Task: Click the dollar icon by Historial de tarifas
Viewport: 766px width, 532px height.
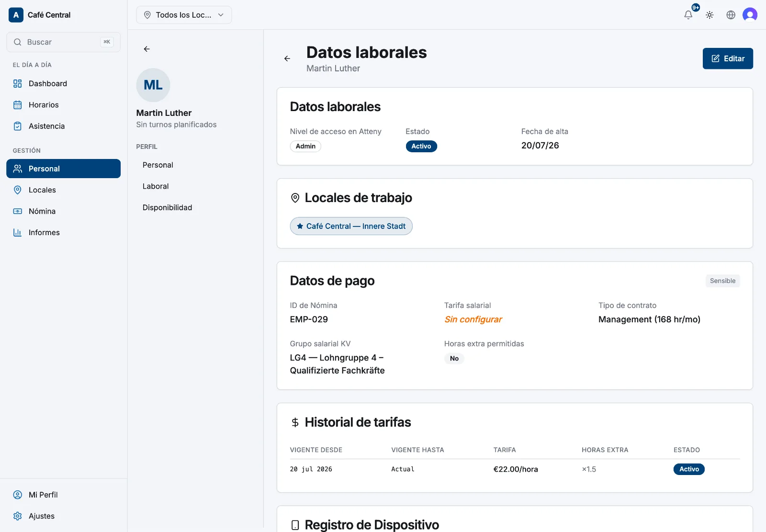Action: [295, 422]
